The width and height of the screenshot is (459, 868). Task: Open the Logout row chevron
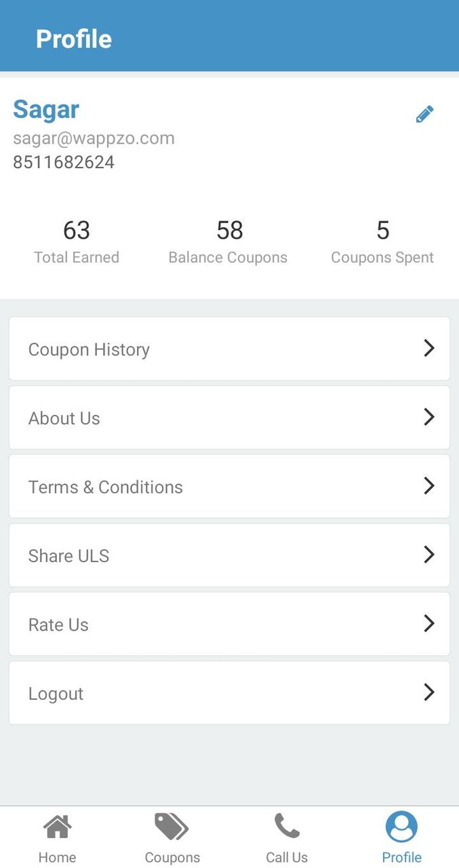click(x=428, y=692)
